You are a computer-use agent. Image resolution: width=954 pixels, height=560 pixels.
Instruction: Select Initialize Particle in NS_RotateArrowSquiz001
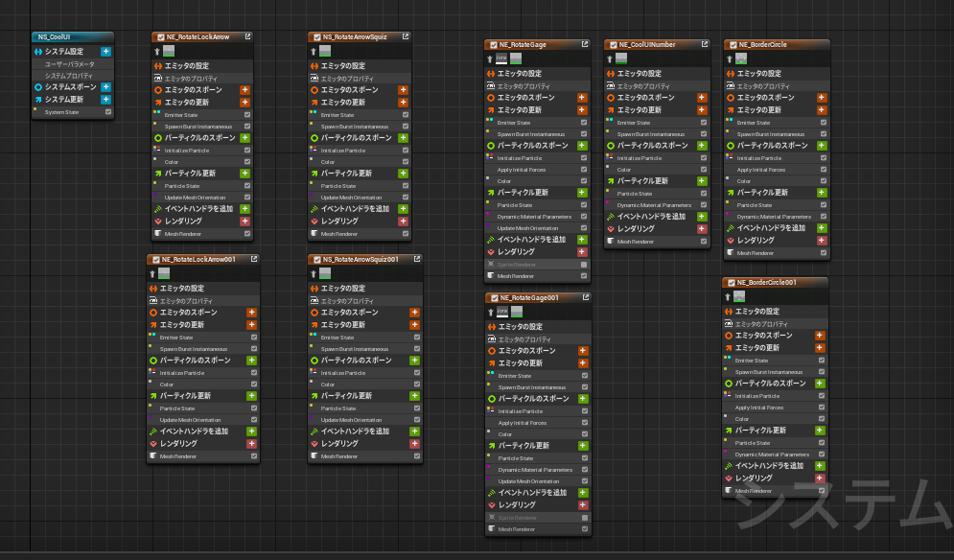pyautogui.click(x=365, y=372)
